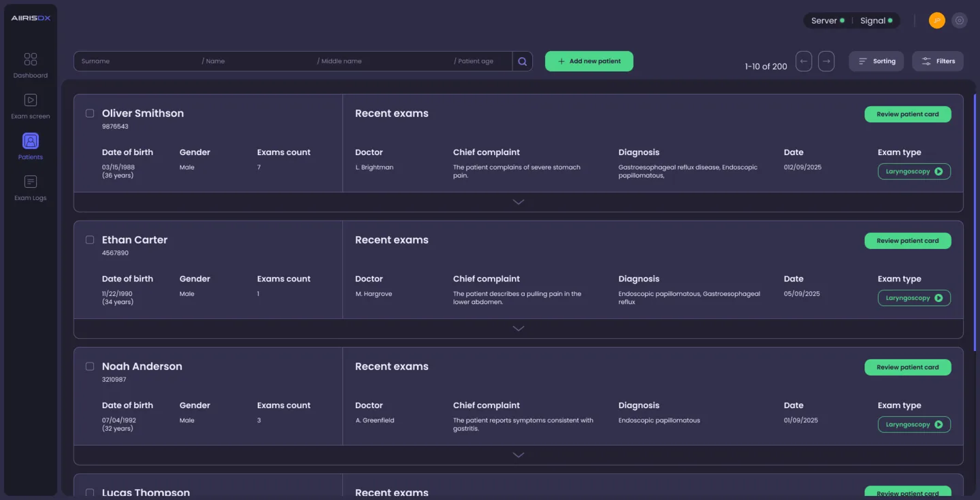
Task: Select the Patients sidebar icon
Action: click(31, 141)
